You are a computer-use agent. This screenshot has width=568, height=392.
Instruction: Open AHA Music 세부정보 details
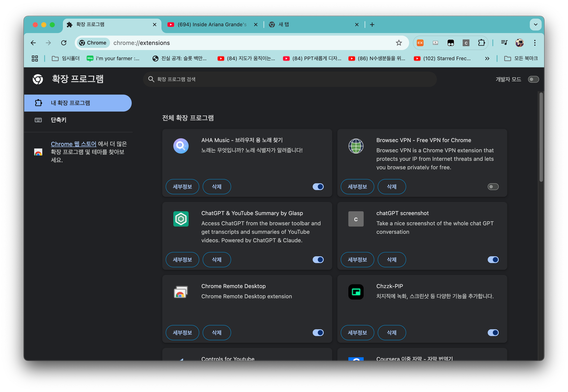(182, 187)
